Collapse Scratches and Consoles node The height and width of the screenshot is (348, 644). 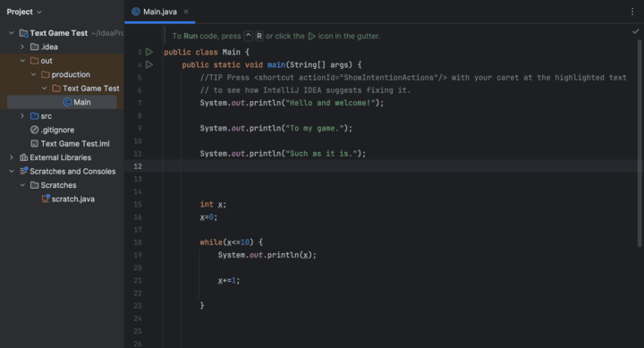(12, 172)
